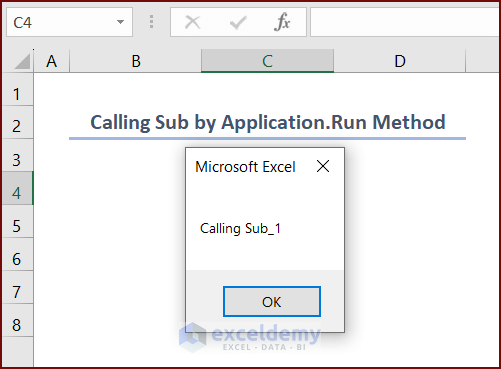Click OK in the Microsoft Excel dialog
Viewport: 501px width, 369px height.
[x=272, y=301]
